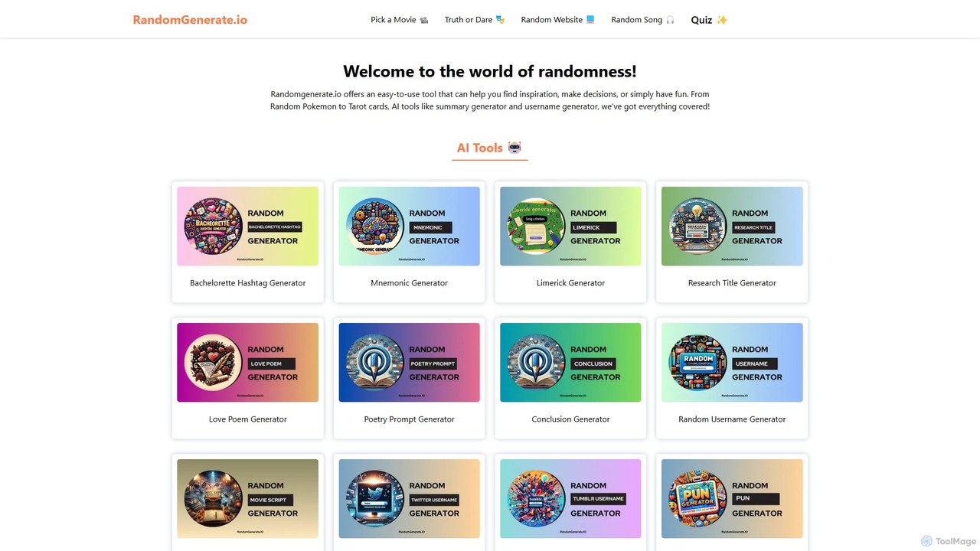Click the Research Title circular icon
Image resolution: width=980 pixels, height=551 pixels.
tap(697, 227)
